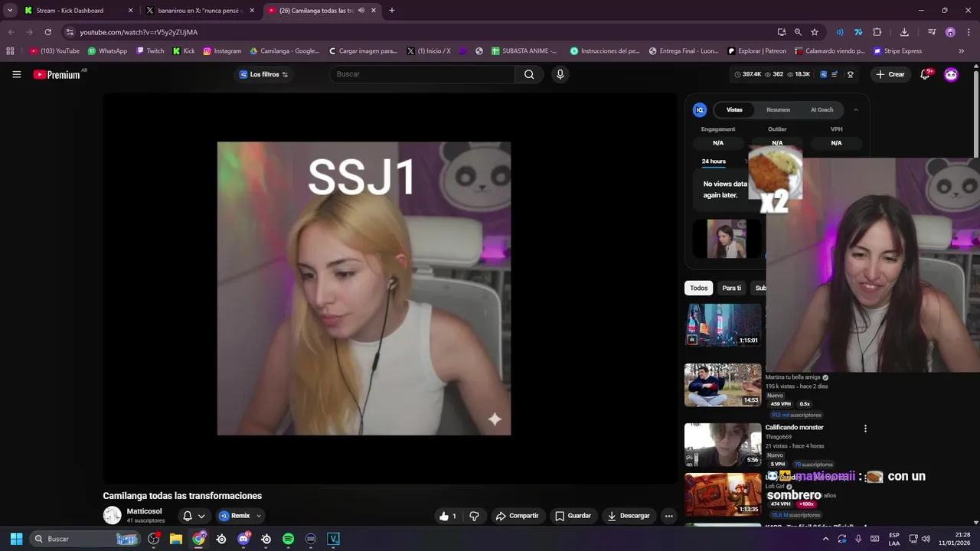
Task: Open Spotify from the taskbar
Action: pyautogui.click(x=288, y=539)
